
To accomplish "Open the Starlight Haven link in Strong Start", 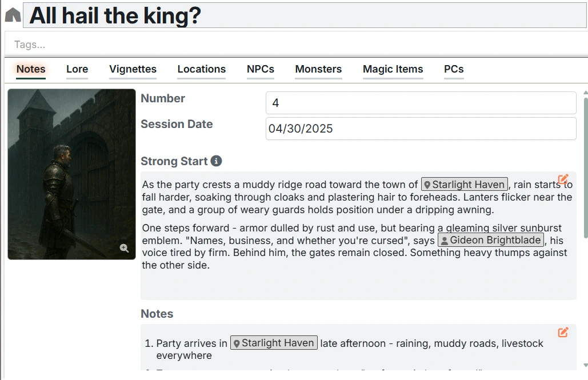I will (x=464, y=185).
